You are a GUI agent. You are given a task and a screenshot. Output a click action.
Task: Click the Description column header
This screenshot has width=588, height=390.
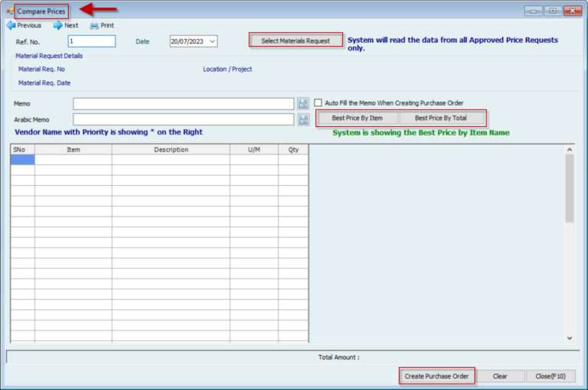[171, 150]
